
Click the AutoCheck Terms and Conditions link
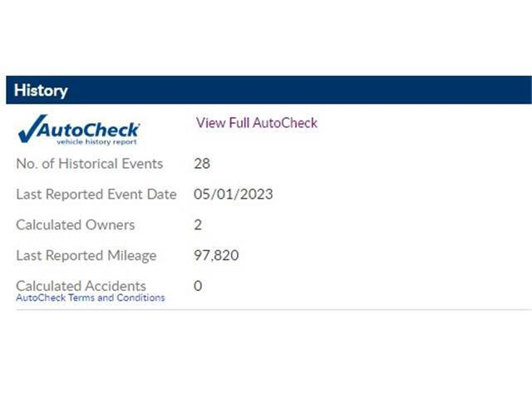pyautogui.click(x=91, y=298)
